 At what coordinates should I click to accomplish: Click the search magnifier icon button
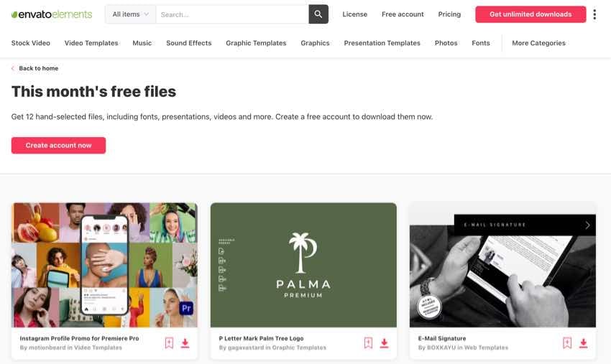(318, 14)
